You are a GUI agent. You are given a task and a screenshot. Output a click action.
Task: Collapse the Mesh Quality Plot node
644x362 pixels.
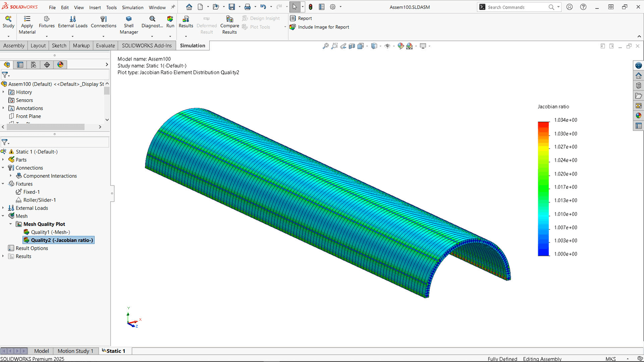point(10,224)
